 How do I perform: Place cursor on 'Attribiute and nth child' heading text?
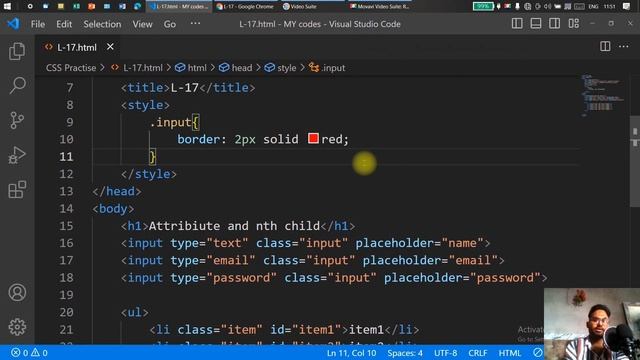(x=234, y=226)
